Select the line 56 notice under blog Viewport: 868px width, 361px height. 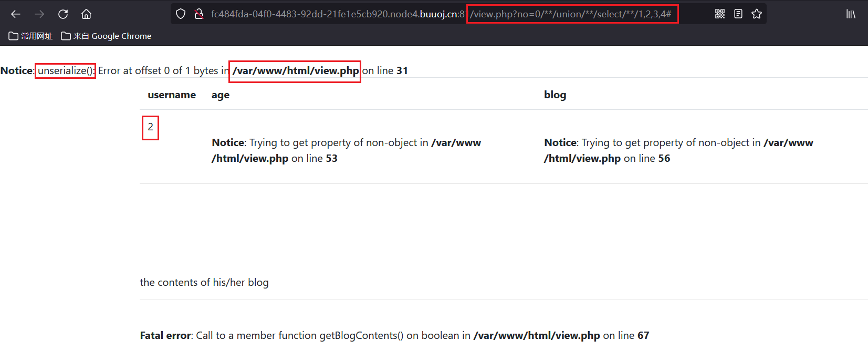coord(678,150)
